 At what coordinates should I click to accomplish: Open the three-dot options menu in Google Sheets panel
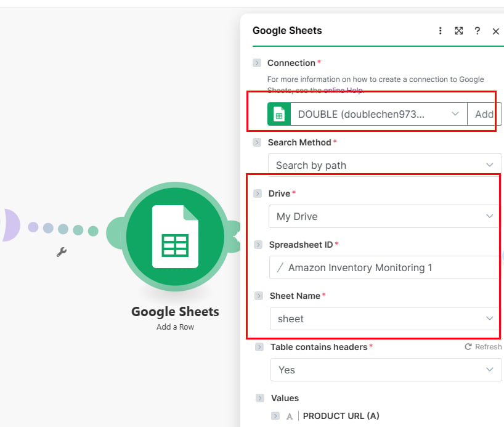[x=441, y=31]
